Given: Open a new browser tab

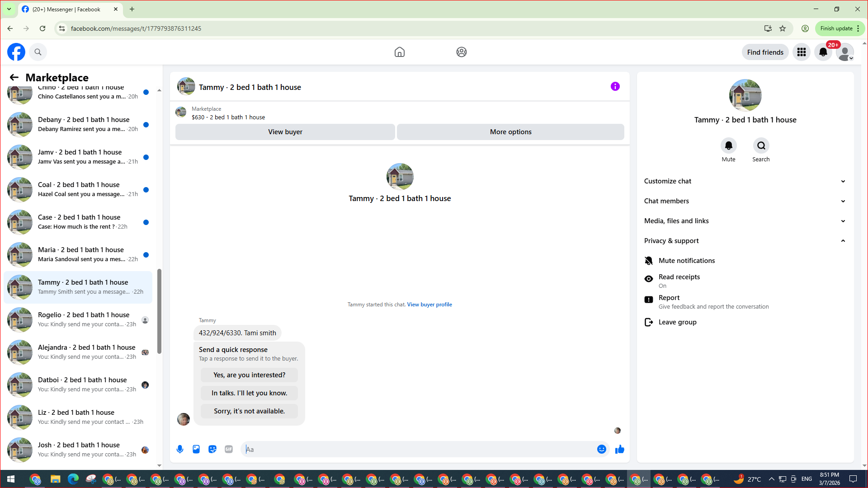Looking at the screenshot, I should [x=132, y=9].
